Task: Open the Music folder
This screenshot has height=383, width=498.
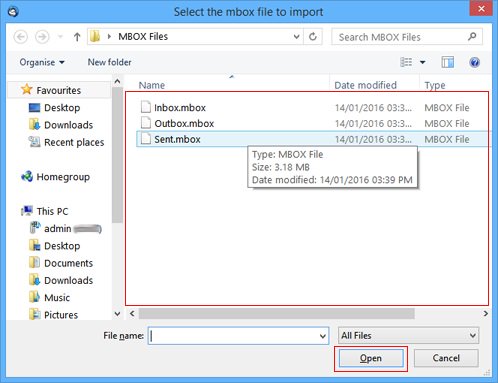Action: [57, 298]
